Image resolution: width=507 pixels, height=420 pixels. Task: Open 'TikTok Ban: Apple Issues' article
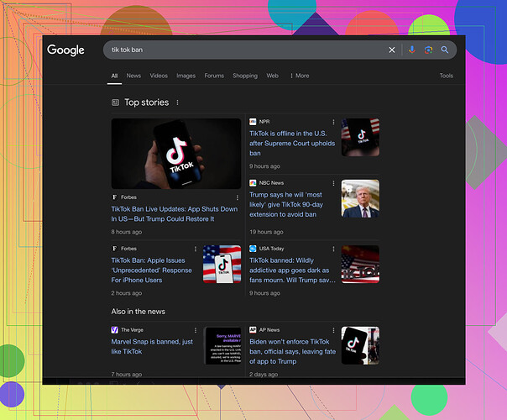coord(151,270)
